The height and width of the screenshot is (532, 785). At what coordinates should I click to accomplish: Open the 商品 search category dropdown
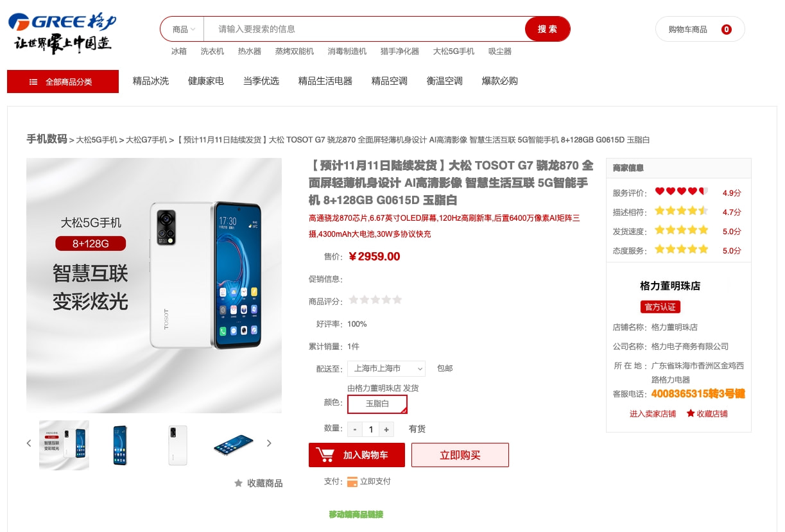(x=183, y=29)
